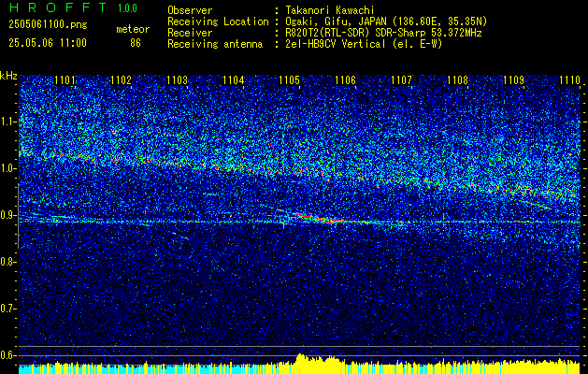Screen dimensions: 588x374
Task: Click the 1109 time marker
Action: [x=513, y=80]
